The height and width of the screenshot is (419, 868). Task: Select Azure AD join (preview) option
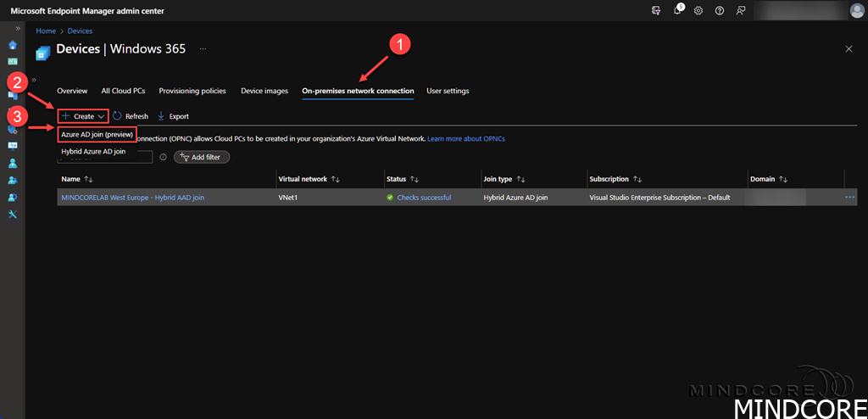tap(97, 135)
